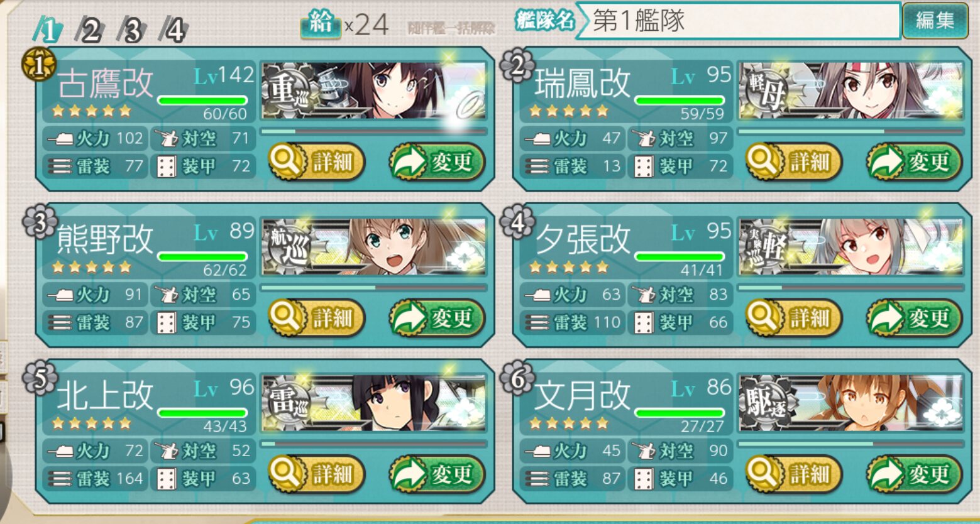The height and width of the screenshot is (524, 980).
Task: Click the flagship slot 1 badge
Action: click(39, 66)
